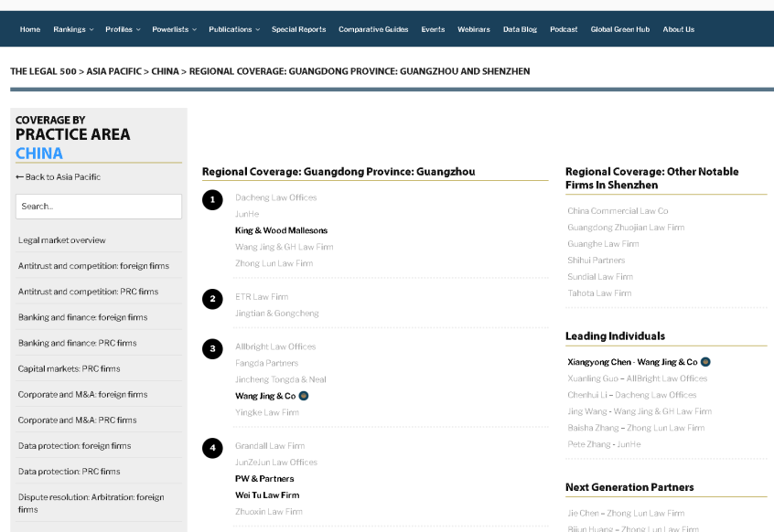Open the Powerlists dropdown

pyautogui.click(x=174, y=29)
